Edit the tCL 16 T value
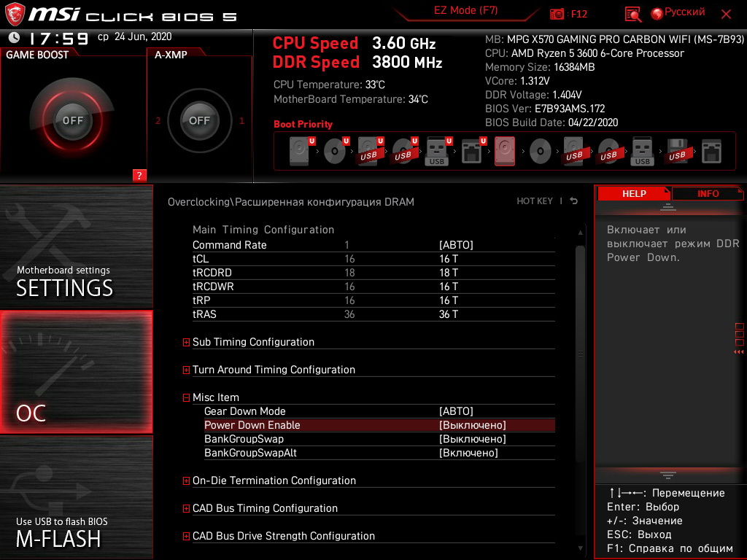747x560 pixels. coord(449,259)
